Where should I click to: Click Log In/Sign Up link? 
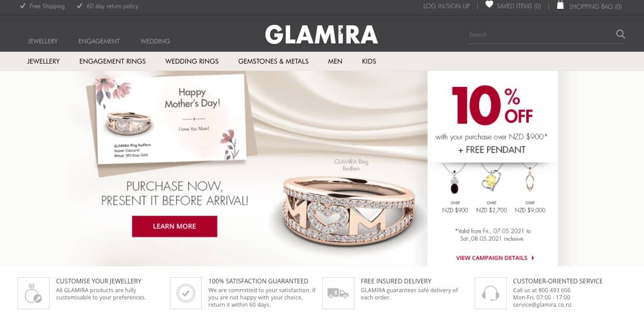click(x=447, y=6)
